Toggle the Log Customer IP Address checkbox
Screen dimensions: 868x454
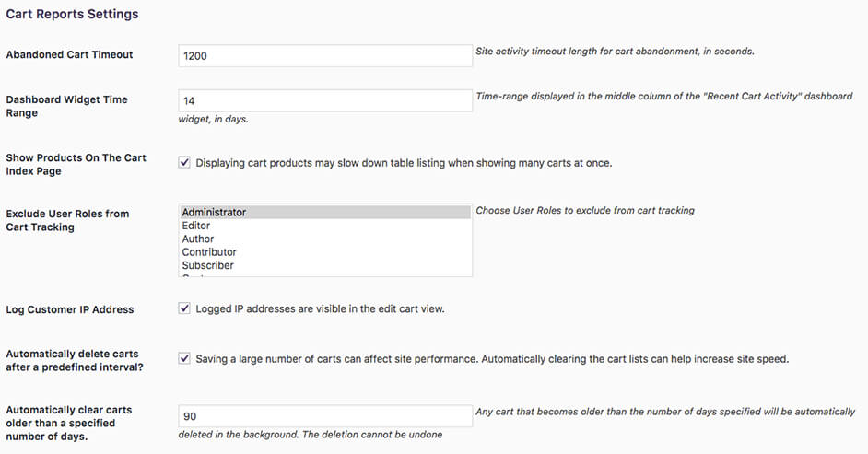coord(184,308)
